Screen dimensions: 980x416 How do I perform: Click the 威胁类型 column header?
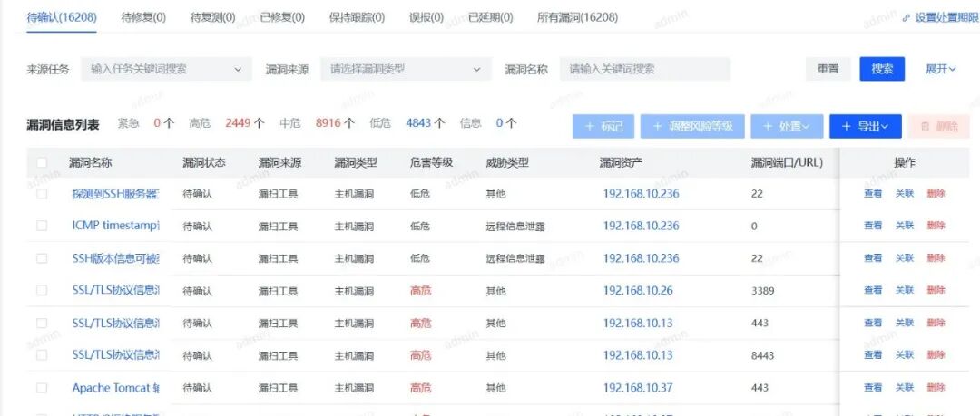click(x=507, y=163)
